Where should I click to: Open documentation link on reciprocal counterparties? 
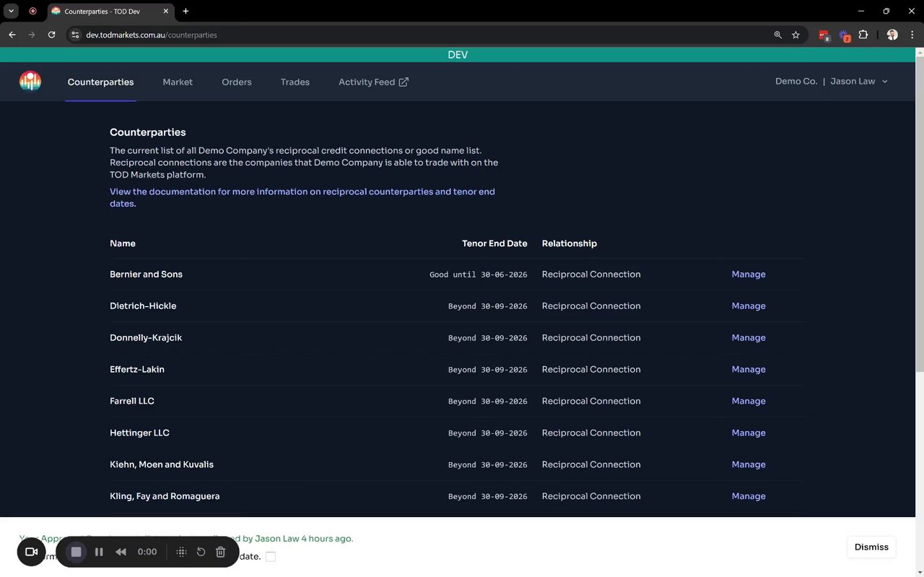point(302,197)
